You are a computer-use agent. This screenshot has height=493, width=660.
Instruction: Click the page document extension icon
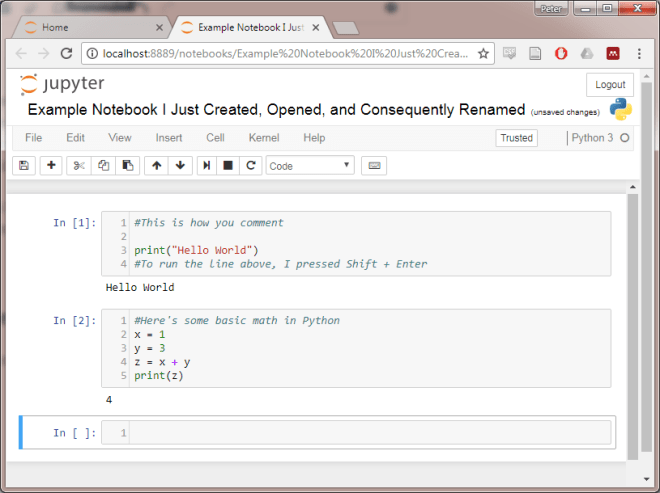pyautogui.click(x=535, y=53)
